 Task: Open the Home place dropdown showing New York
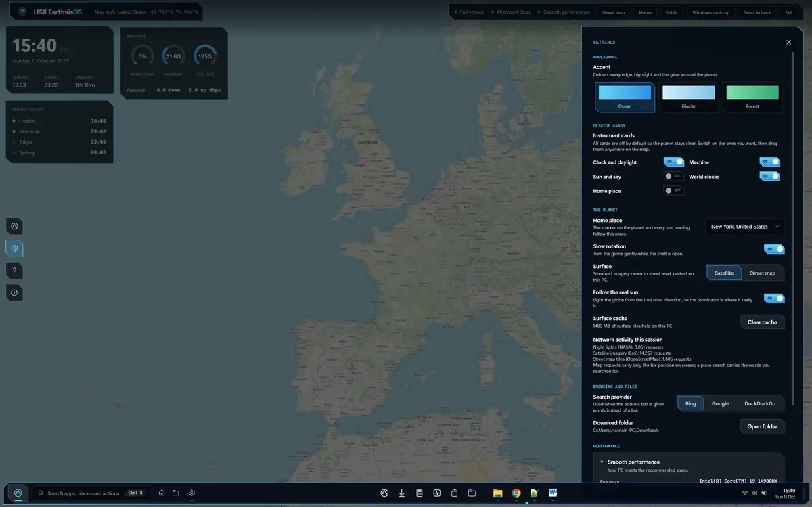[744, 227]
